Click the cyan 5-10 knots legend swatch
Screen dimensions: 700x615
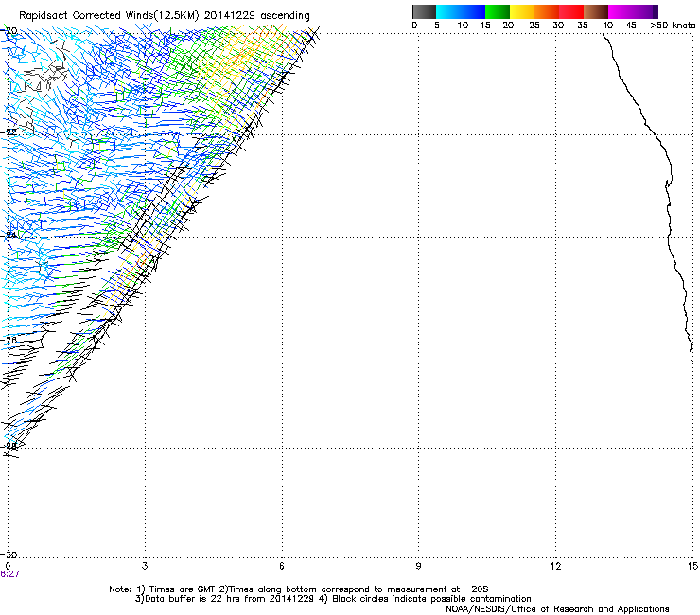448,11
